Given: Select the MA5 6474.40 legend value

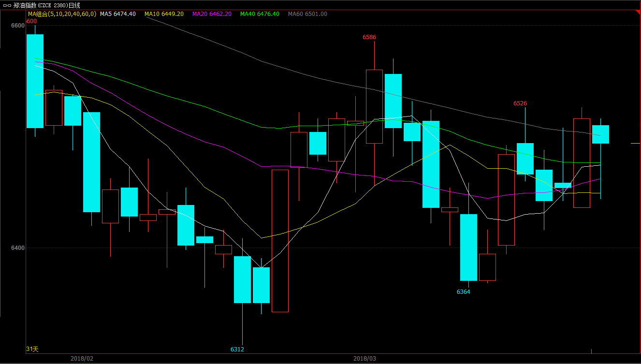Looking at the screenshot, I should point(118,14).
